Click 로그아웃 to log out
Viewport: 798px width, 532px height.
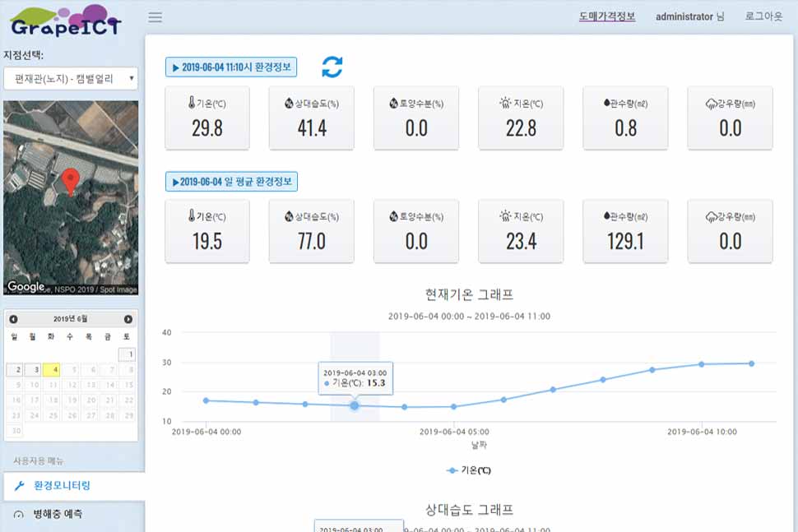point(763,16)
